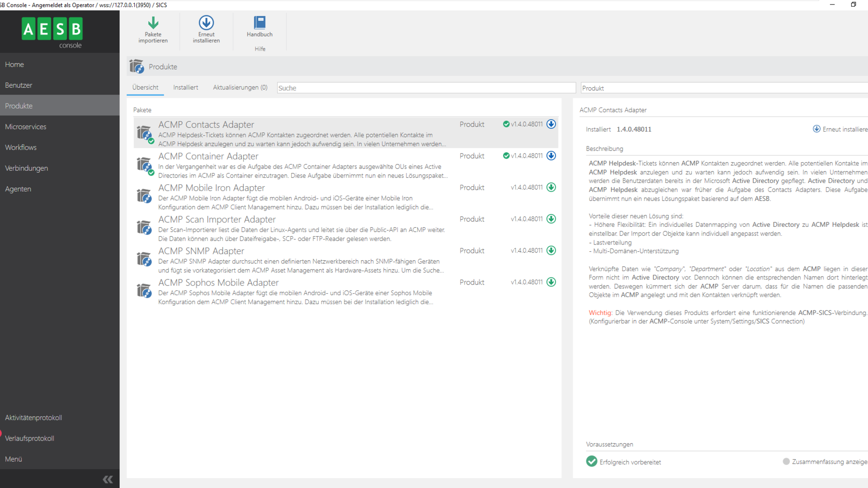Open the Verlaufsprotokoll entry
This screenshot has width=868, height=488.
tap(60, 439)
